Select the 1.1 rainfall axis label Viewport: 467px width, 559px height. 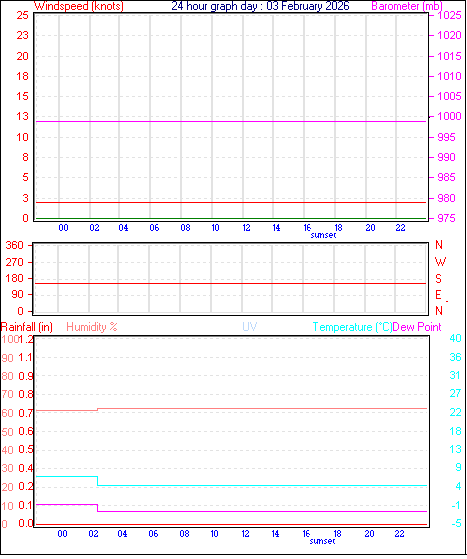(25, 357)
